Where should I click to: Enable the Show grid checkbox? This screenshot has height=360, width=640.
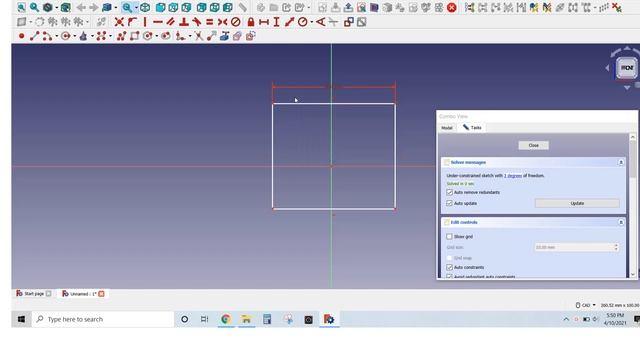point(449,237)
